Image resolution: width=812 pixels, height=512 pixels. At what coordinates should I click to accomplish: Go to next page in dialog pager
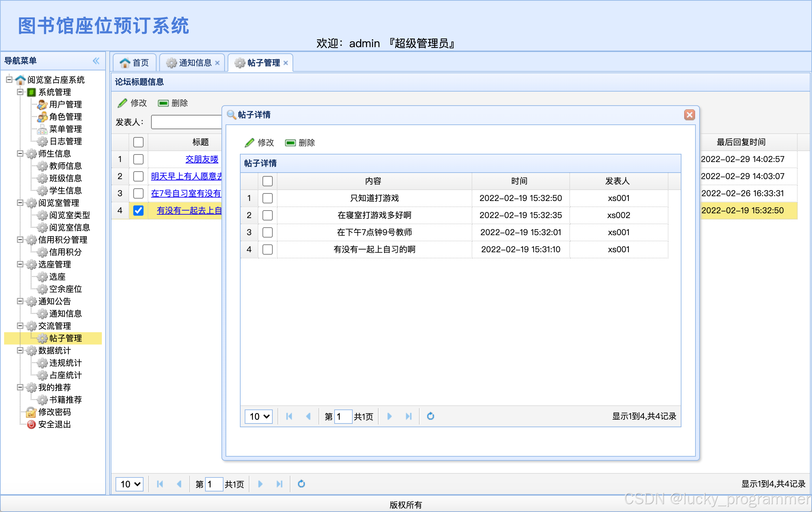(x=389, y=416)
